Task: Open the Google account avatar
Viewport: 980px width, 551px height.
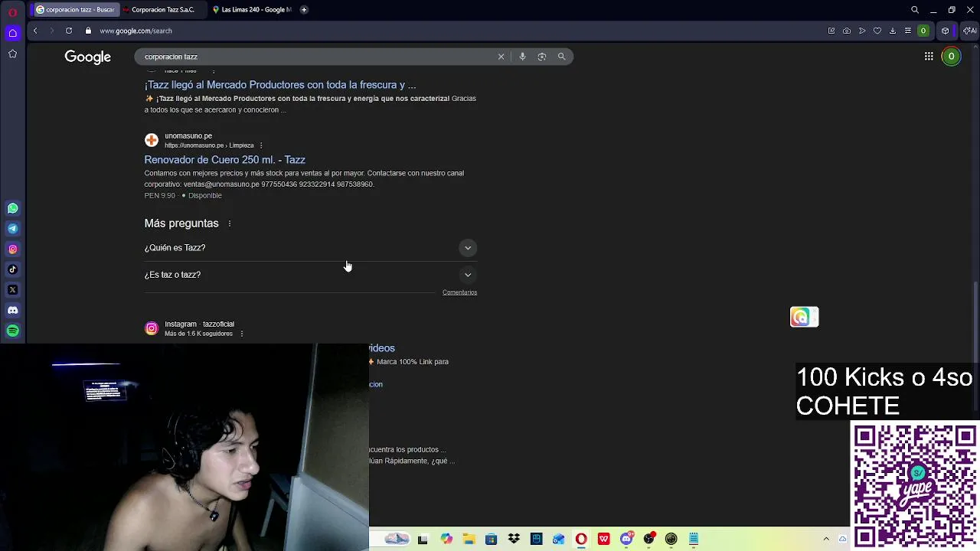Action: 951,56
